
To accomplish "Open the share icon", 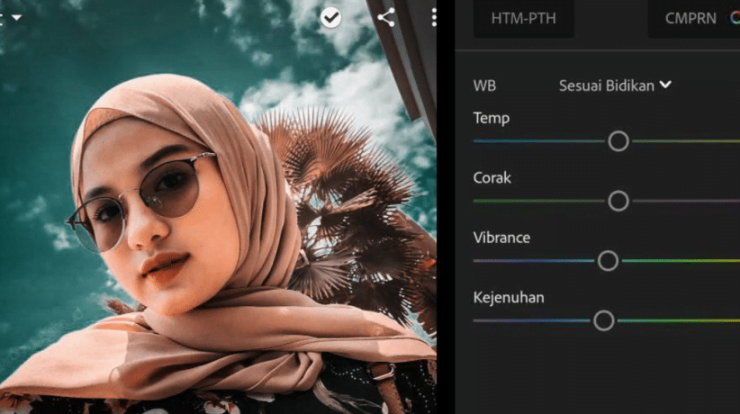I will (x=386, y=18).
